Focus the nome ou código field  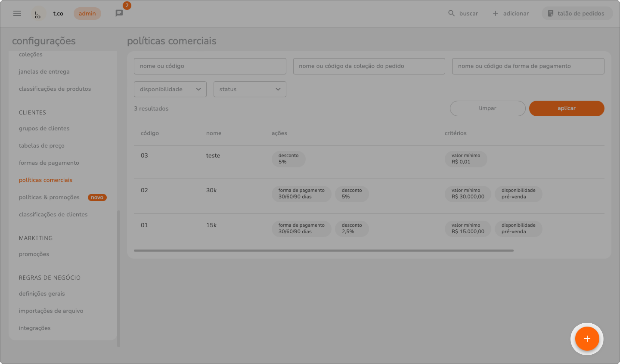click(210, 66)
